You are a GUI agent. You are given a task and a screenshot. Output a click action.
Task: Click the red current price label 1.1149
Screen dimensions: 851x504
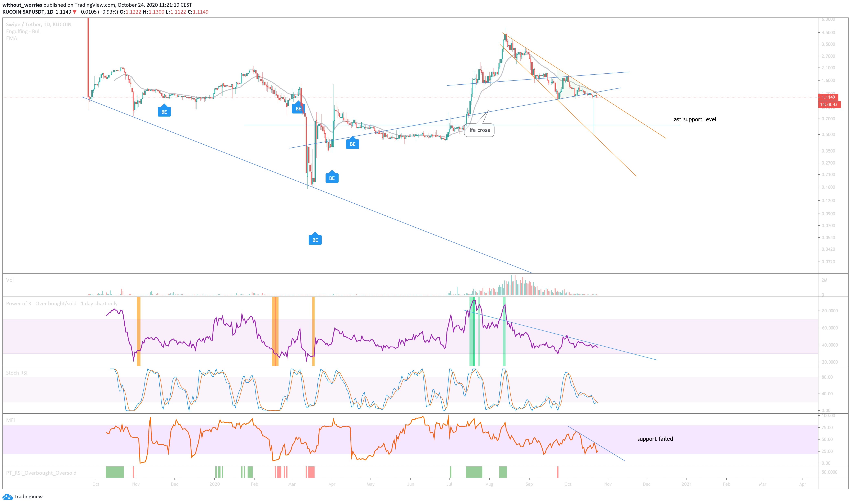[828, 97]
